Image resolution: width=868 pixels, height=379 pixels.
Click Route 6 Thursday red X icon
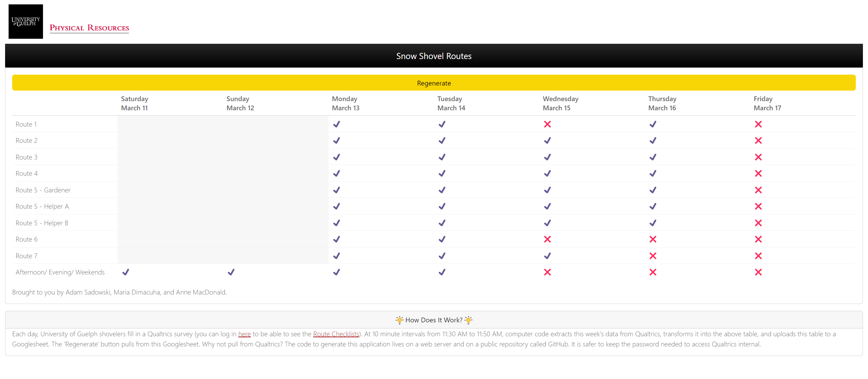coord(653,239)
